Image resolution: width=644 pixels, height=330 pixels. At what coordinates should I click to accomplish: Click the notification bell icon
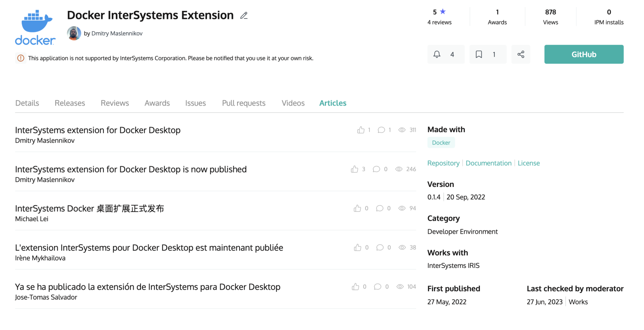437,54
